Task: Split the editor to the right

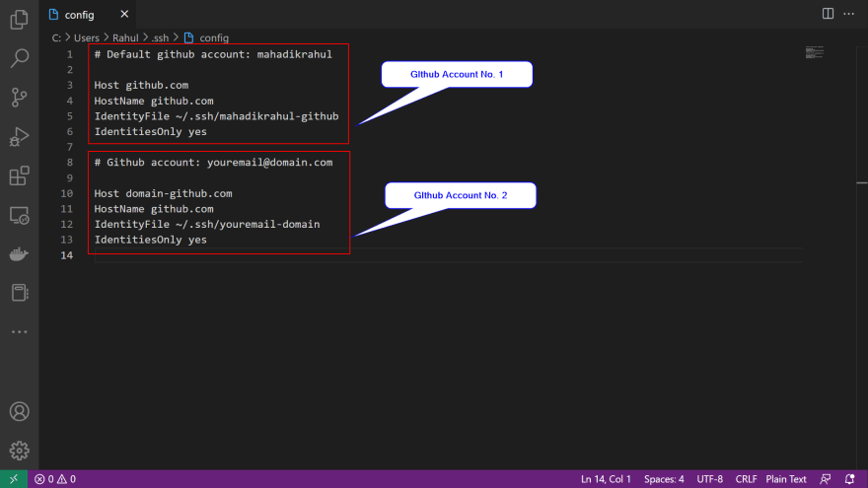Action: [x=828, y=14]
